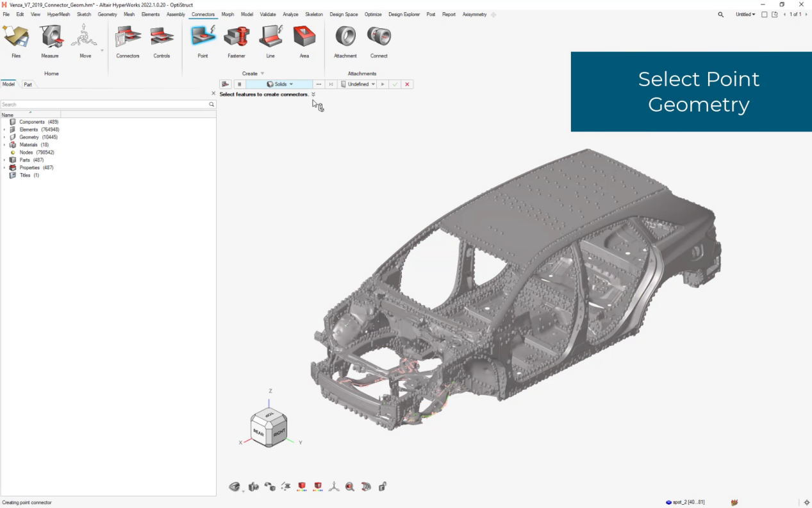The width and height of the screenshot is (812, 508).
Task: Activate the Move tool
Action: click(85, 41)
